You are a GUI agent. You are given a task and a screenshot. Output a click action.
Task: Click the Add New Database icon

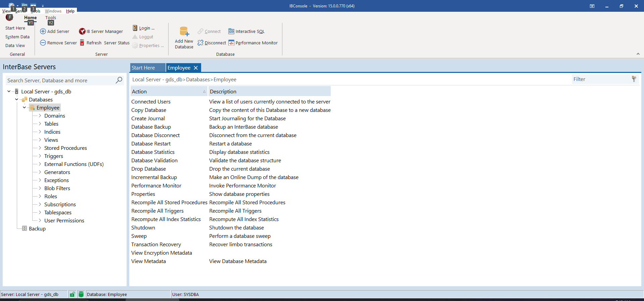184,32
